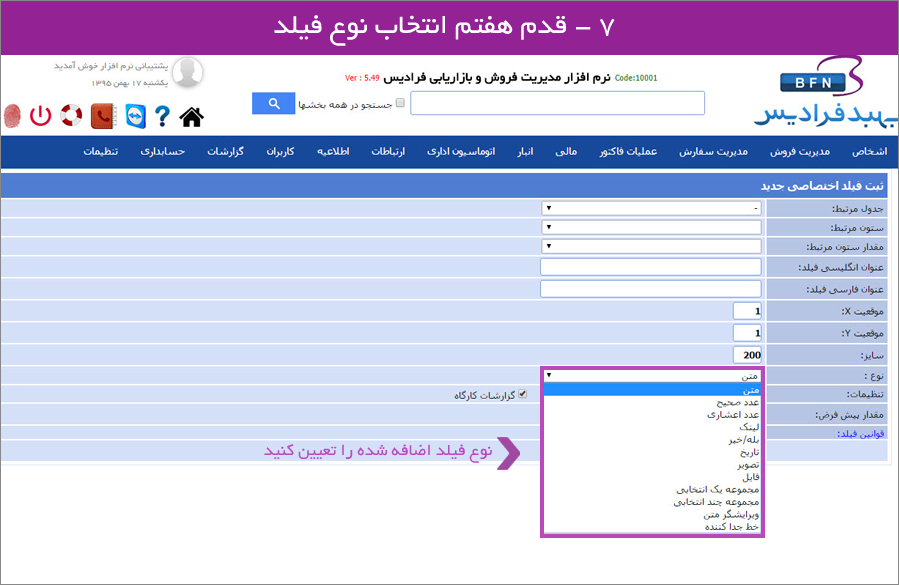Image resolution: width=899 pixels, height=585 pixels.
Task: Click the lifebuoy support icon
Action: pyautogui.click(x=72, y=115)
